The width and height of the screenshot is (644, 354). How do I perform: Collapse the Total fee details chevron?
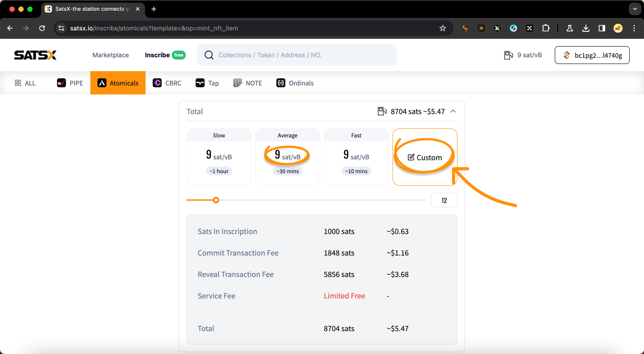coord(453,111)
